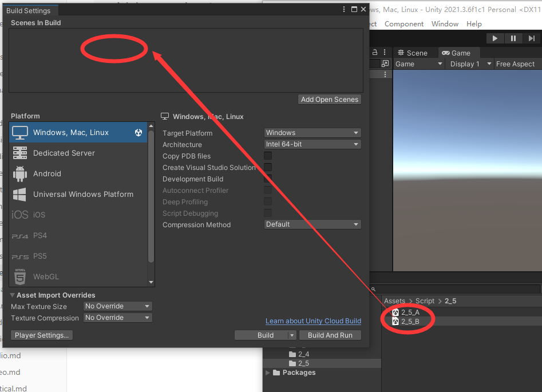Select iOS platform icon

[x=20, y=215]
